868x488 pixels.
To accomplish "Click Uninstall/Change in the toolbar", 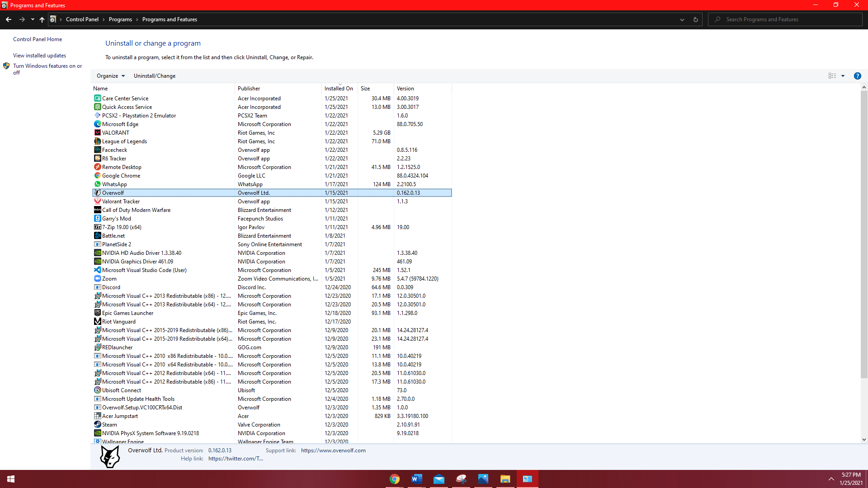I will (x=155, y=76).
